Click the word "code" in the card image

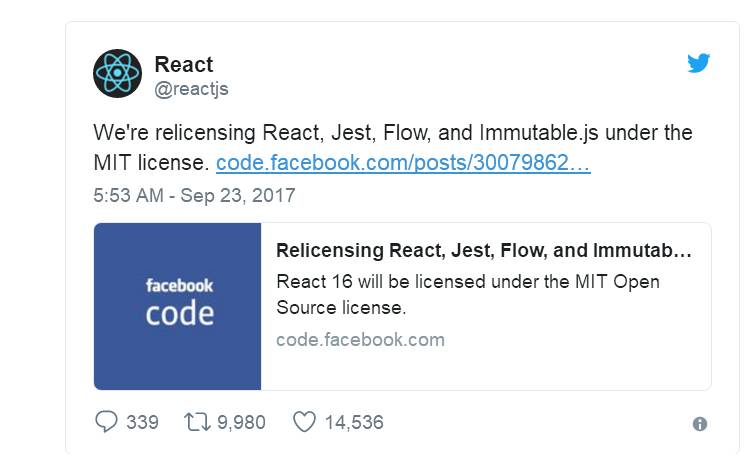[179, 314]
